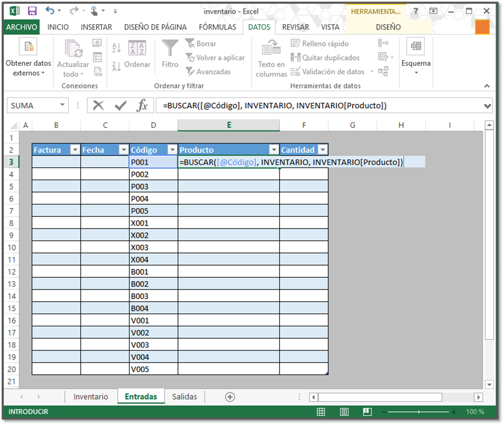The width and height of the screenshot is (504, 425).
Task: Select Page Break Preview view button
Action: click(x=367, y=412)
